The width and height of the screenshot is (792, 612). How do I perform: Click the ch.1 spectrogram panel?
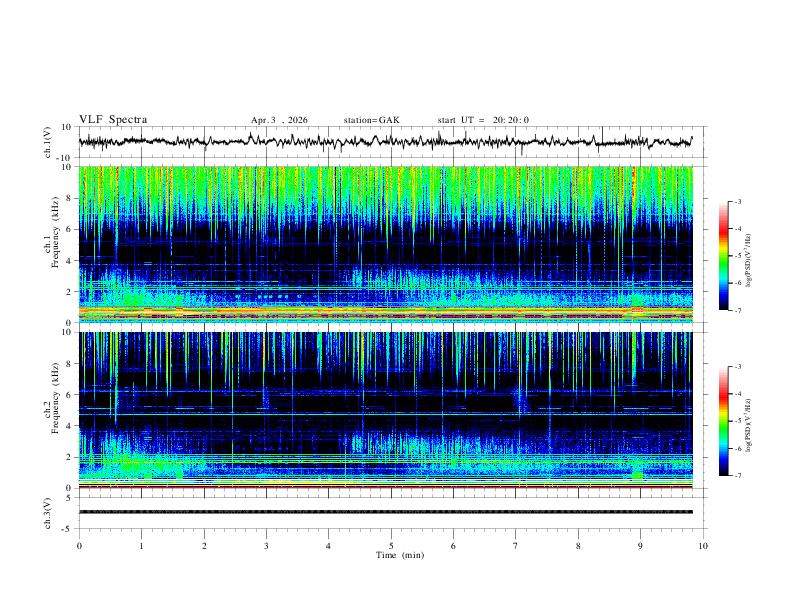tap(385, 244)
